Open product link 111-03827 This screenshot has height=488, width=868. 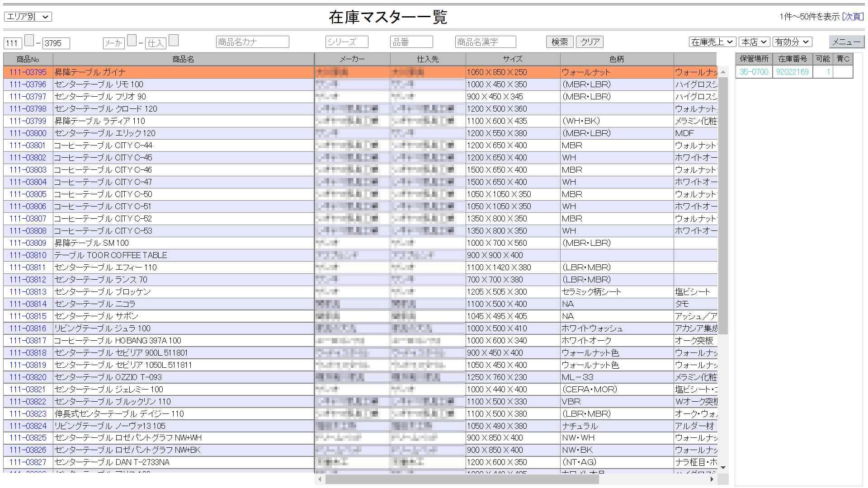(28, 462)
